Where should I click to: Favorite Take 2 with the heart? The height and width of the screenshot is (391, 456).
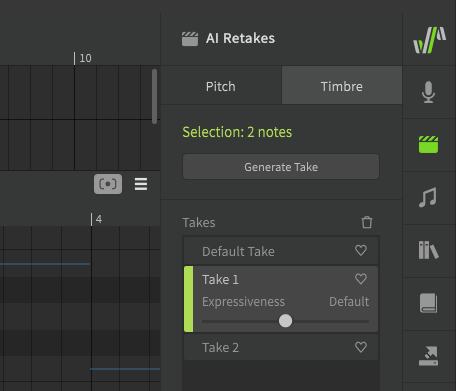tap(361, 347)
